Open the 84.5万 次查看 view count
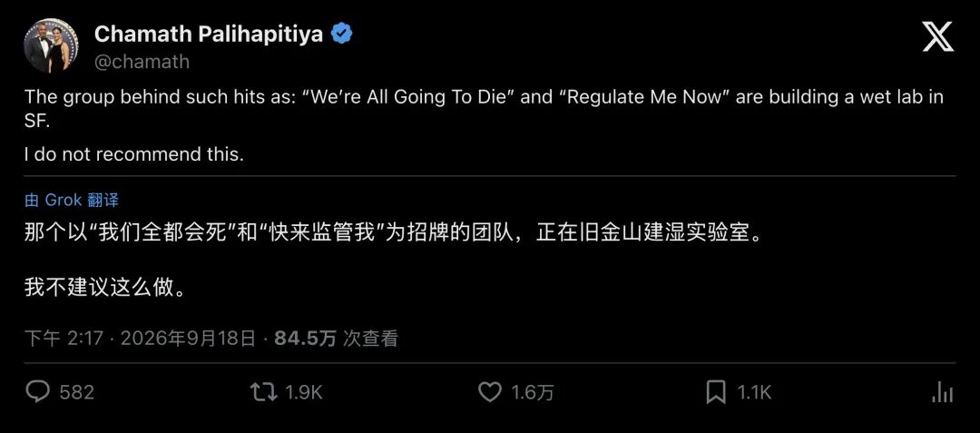Viewport: 980px width, 433px height. (x=337, y=339)
